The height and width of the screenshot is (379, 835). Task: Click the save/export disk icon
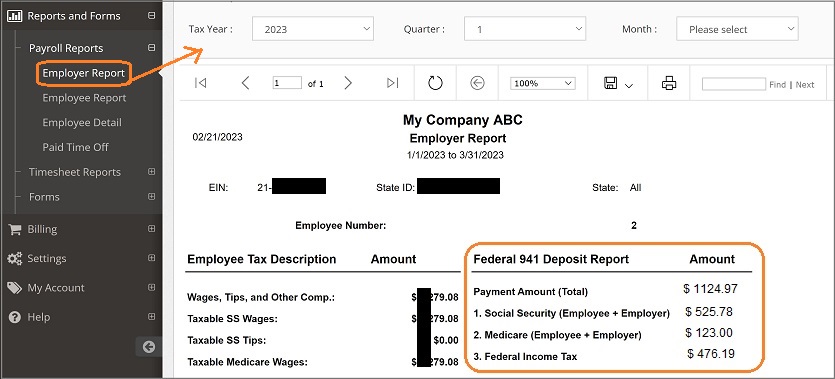point(610,83)
